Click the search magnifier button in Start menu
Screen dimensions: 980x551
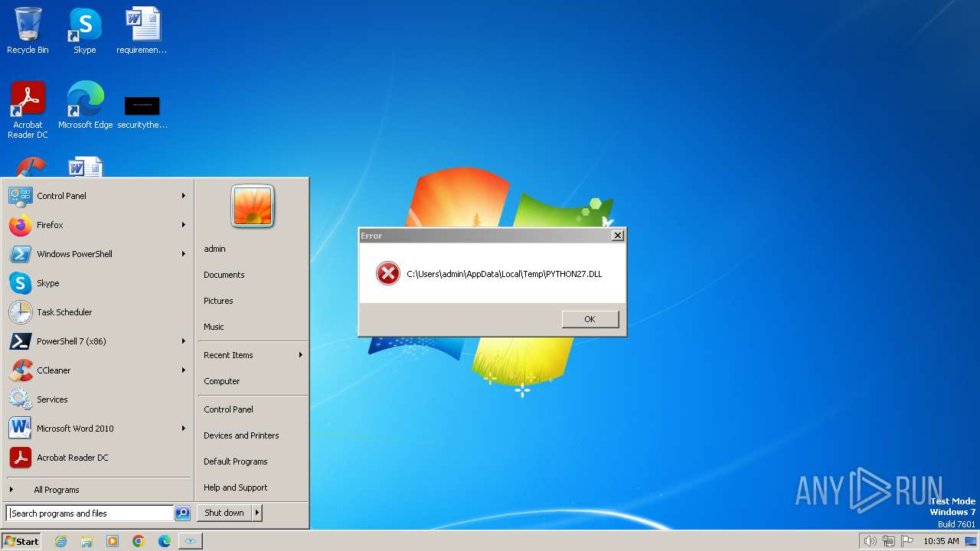tap(182, 514)
